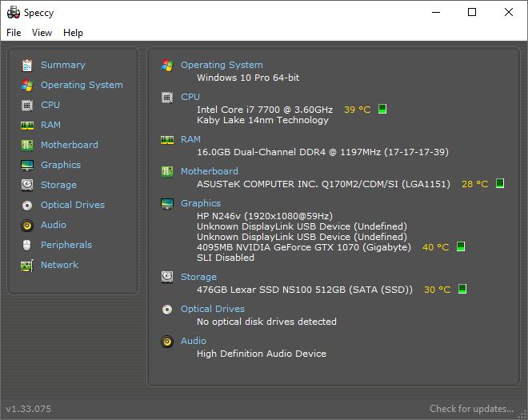Click the Audio speaker icon in sidebar
Viewport: 528px width, 420px height.
pos(27,226)
